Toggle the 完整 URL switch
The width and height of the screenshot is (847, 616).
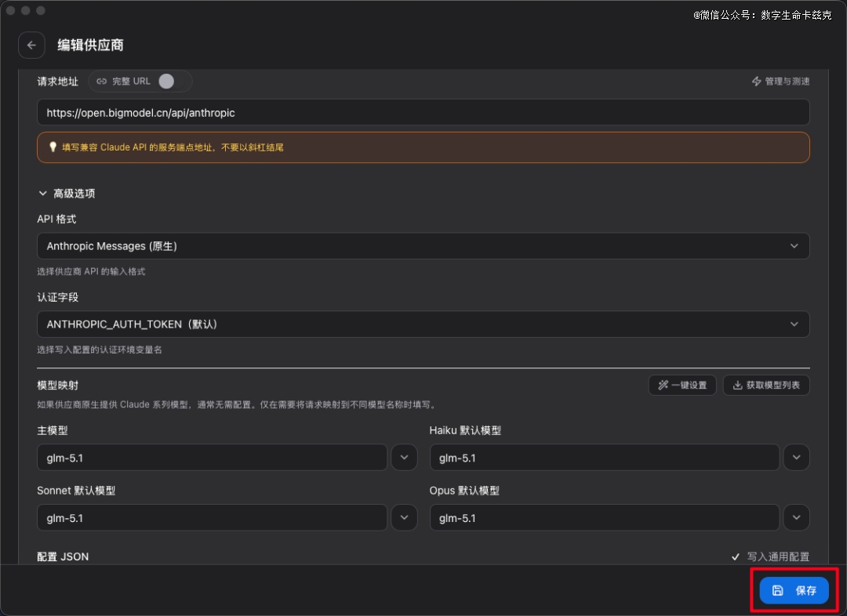166,82
